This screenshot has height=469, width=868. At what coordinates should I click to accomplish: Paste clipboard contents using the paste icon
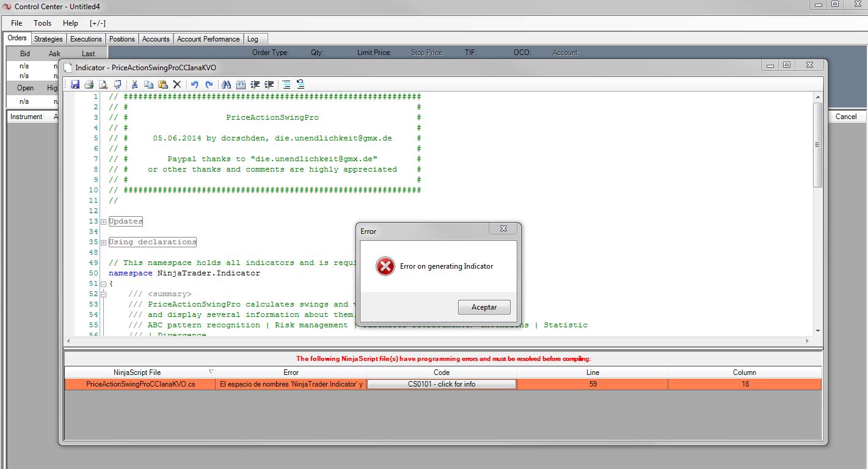(x=163, y=84)
